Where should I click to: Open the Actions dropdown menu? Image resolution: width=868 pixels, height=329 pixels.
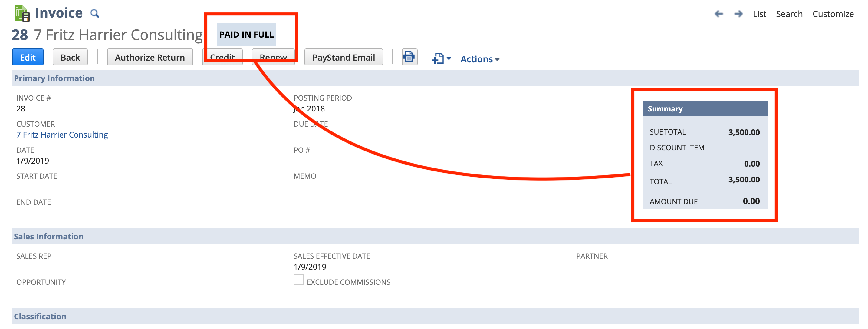(479, 59)
